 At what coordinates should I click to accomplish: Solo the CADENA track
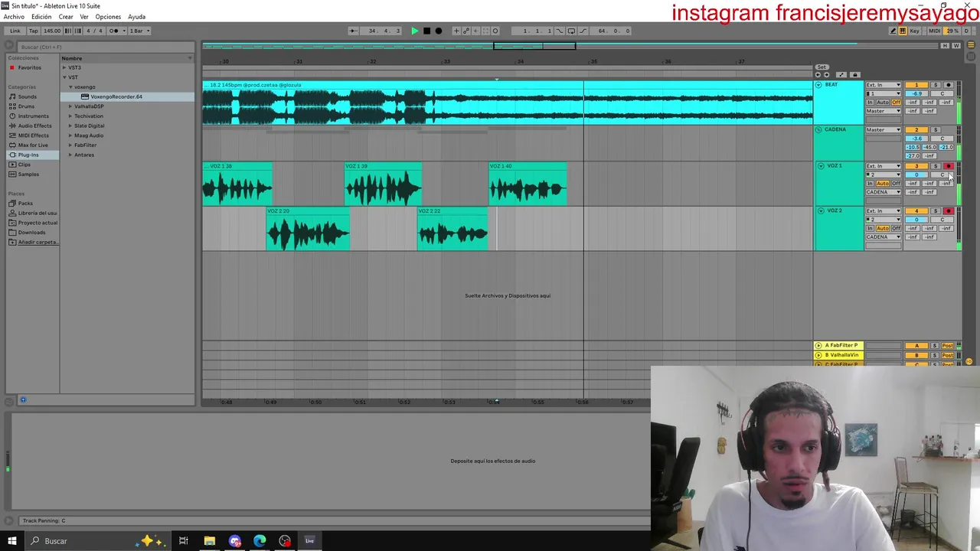point(936,130)
